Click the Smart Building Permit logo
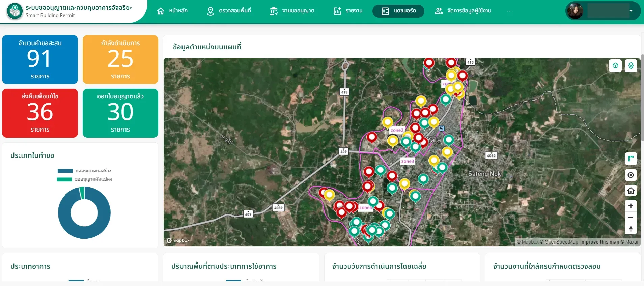644x286 pixels. (15, 11)
